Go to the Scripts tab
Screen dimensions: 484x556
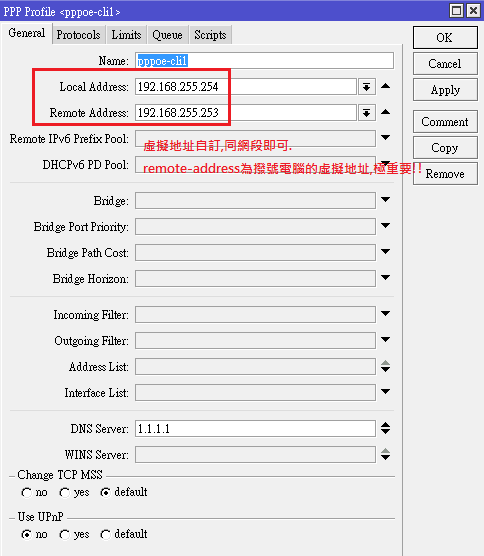click(x=210, y=35)
